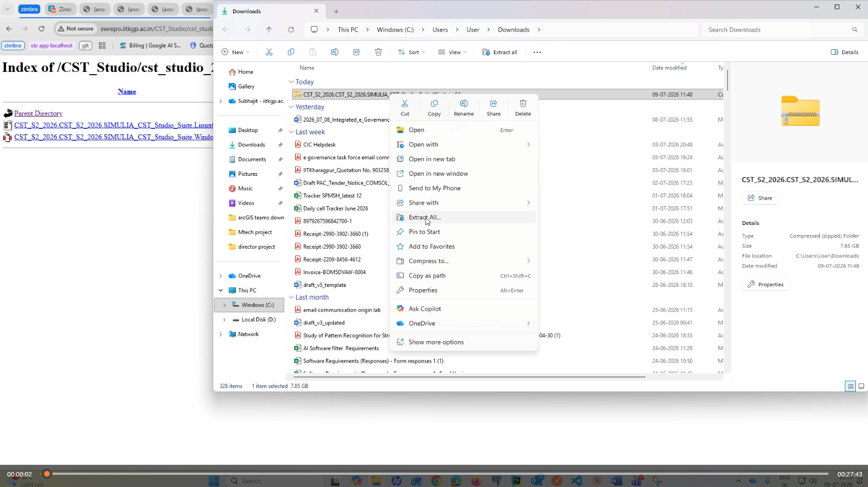The width and height of the screenshot is (868, 487).
Task: Select Open in new window
Action: coord(464,174)
